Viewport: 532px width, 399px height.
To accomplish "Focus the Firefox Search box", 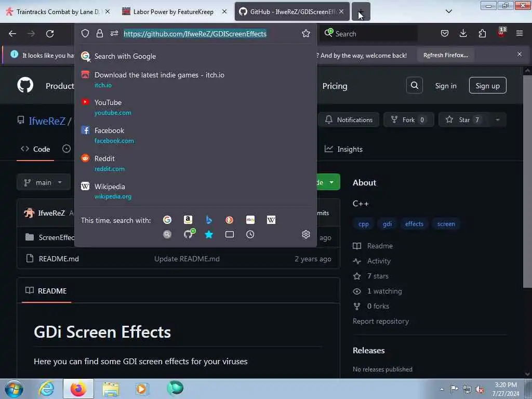I will tap(369, 34).
